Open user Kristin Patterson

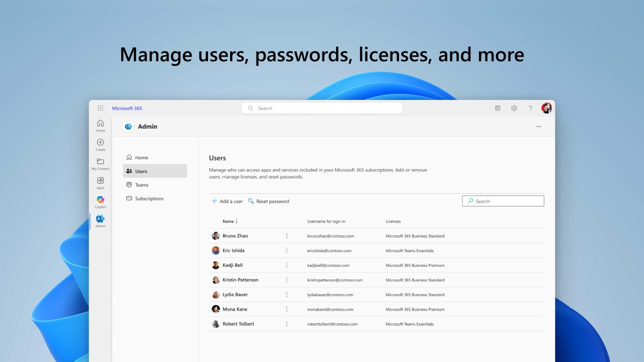coord(240,280)
